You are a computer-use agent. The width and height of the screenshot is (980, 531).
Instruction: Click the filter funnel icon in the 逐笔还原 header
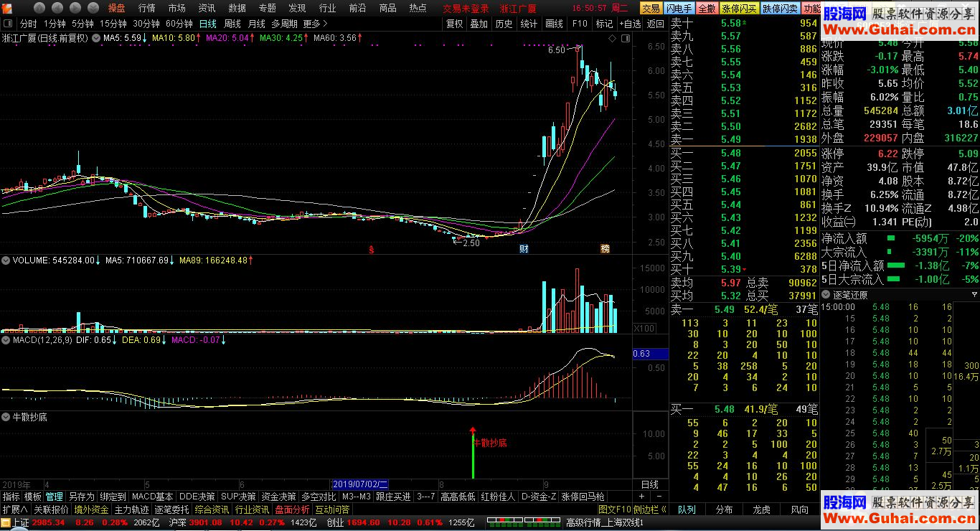point(974,295)
